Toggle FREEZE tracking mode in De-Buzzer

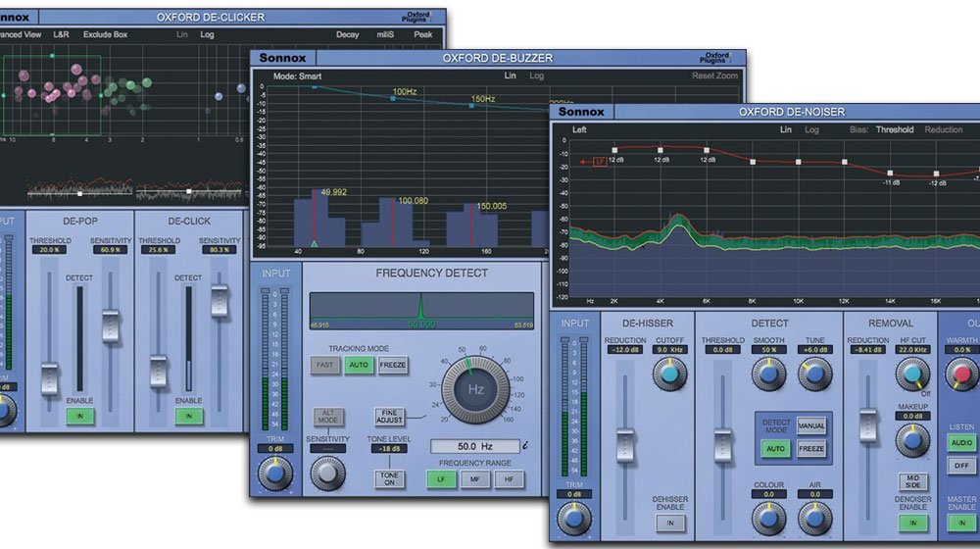tap(393, 365)
